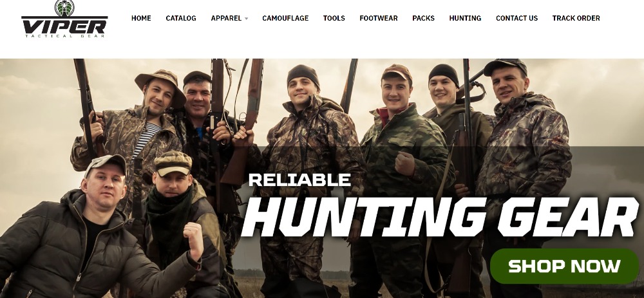Click the raised fist of green-scarf man
This screenshot has height=298, width=644.
tap(193, 239)
